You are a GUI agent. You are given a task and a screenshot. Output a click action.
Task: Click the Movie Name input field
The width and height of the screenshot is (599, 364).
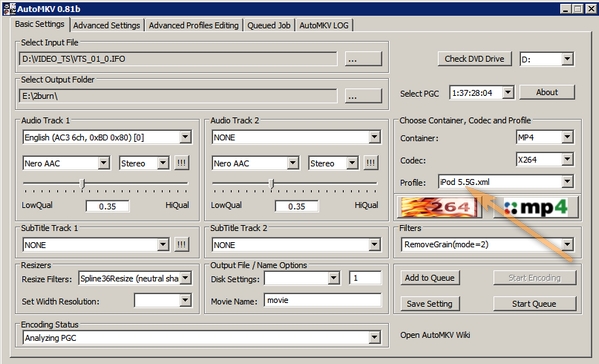pos(322,300)
